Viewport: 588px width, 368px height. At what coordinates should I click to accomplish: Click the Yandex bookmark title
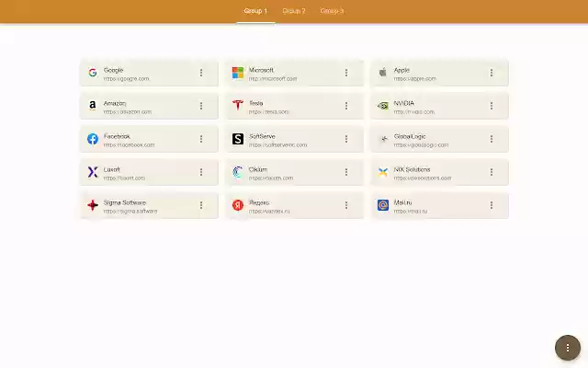point(259,202)
